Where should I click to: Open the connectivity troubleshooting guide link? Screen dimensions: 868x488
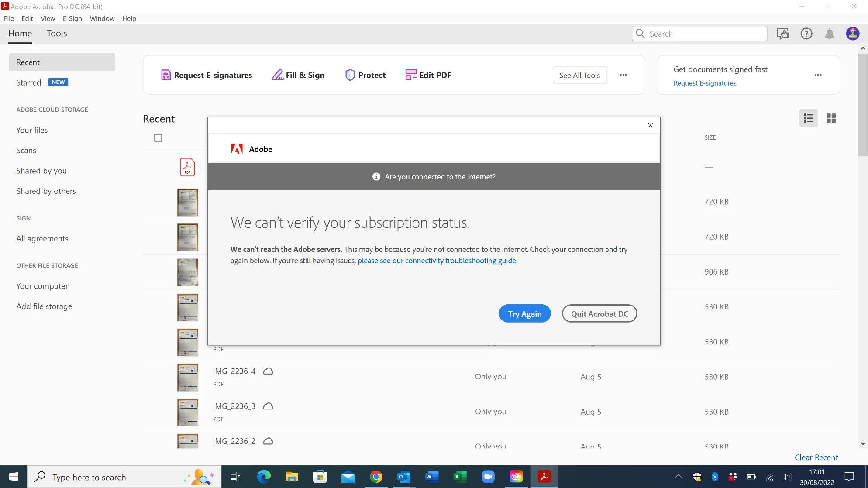437,261
